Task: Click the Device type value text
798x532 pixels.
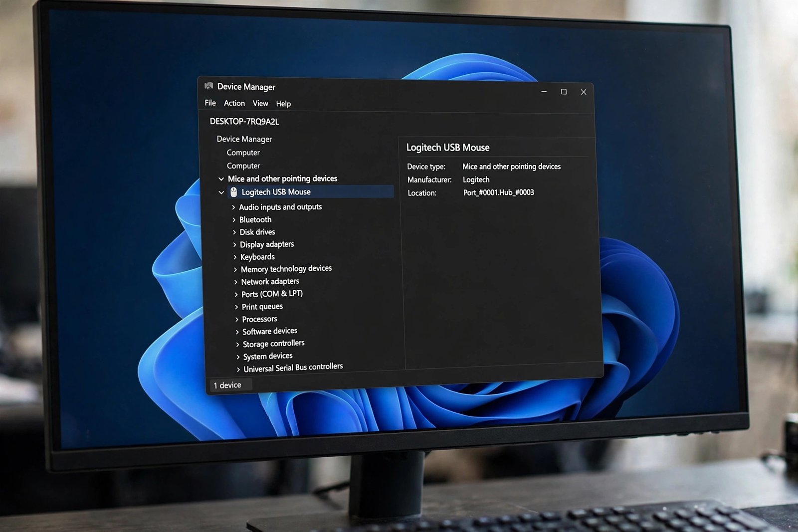Action: click(512, 167)
